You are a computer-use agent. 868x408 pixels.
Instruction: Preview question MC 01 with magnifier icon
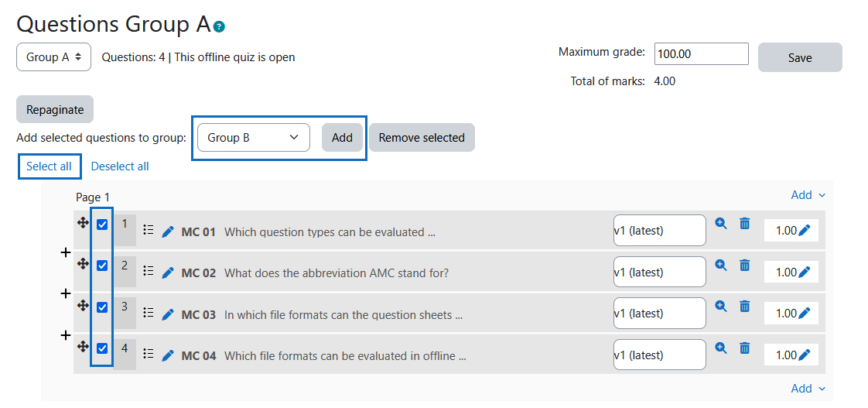(721, 224)
